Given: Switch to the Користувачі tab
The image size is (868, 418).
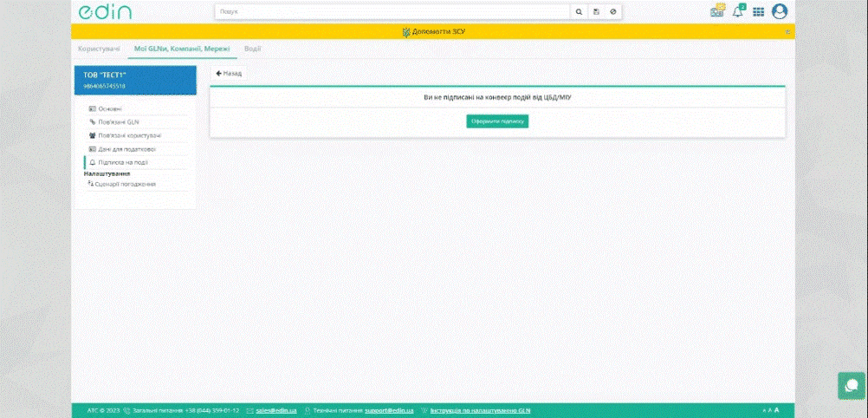Looking at the screenshot, I should [99, 49].
